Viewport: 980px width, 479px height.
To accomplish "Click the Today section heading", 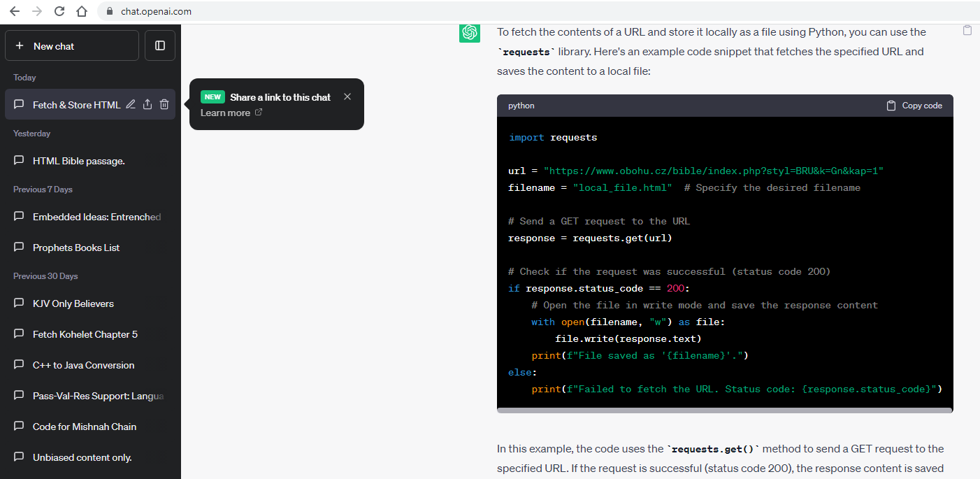I will 24,78.
